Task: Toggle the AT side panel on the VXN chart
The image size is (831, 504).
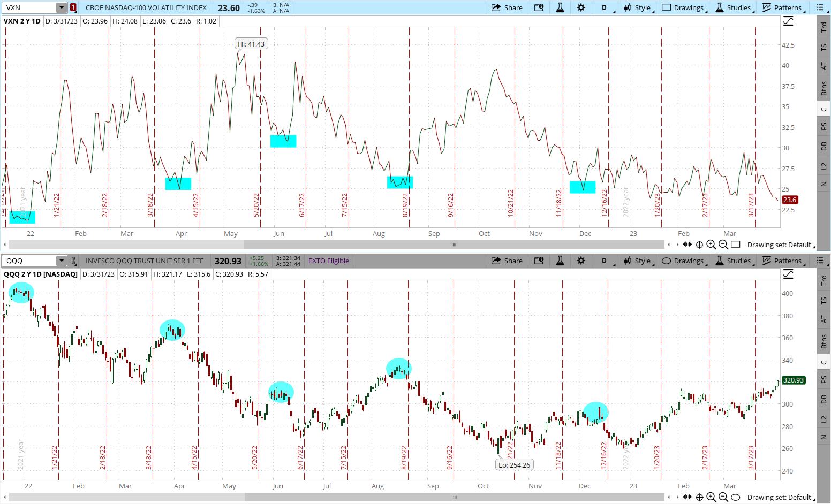Action: 824,66
